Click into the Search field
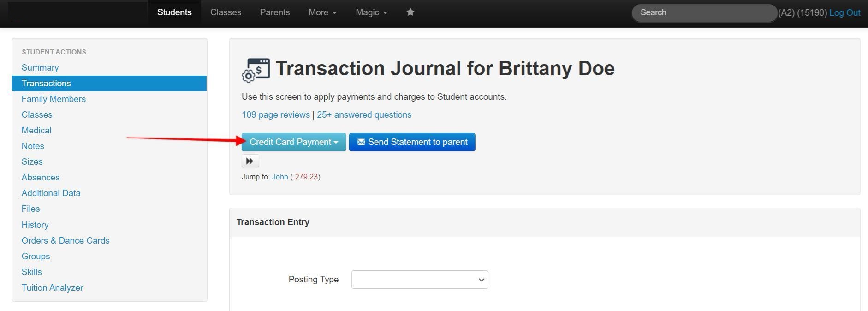 coord(703,13)
